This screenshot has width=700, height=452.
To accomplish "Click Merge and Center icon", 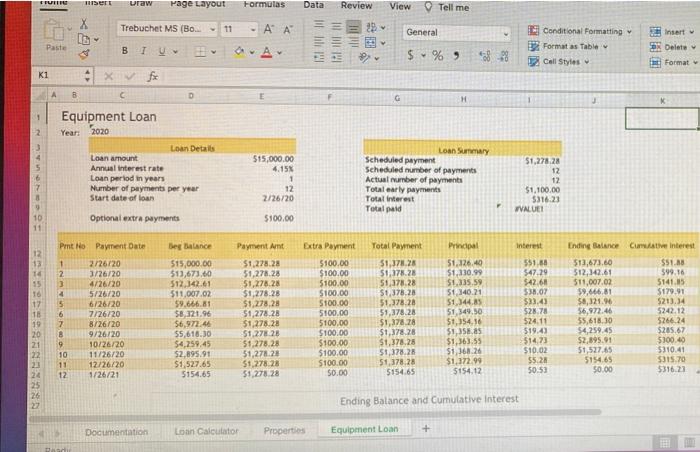I will coord(371,43).
